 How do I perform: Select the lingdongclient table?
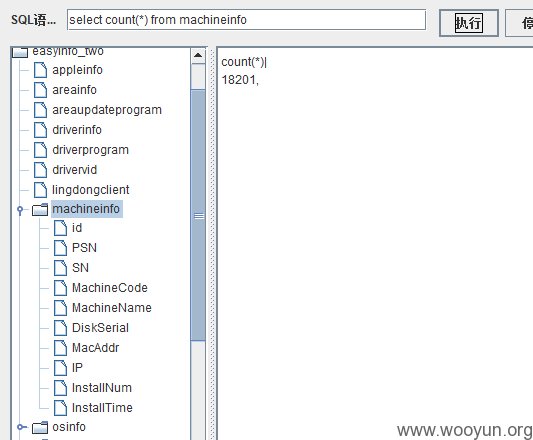(90, 190)
